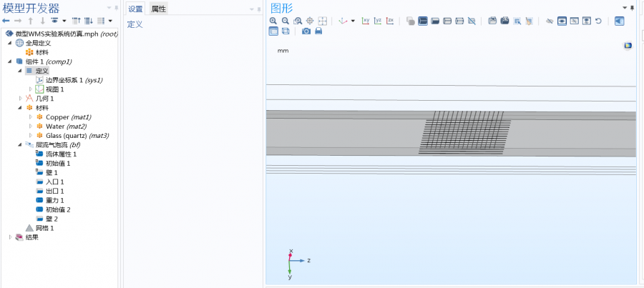Expand the Copper (mat1) material node
Screen dimensions: 644x288
pos(30,117)
